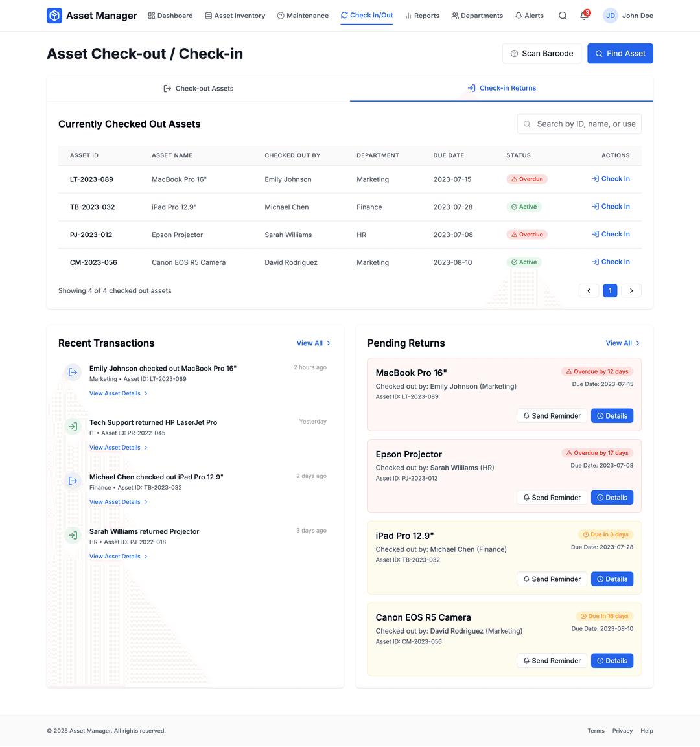The image size is (700, 747).
Task: Click the search field for checked out assets
Action: tap(579, 124)
